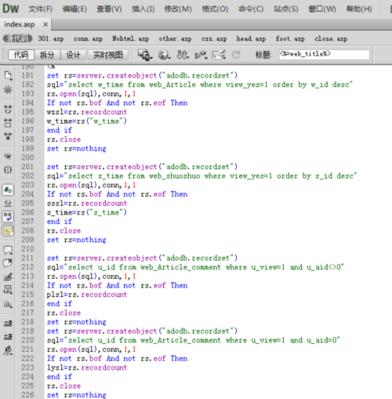The width and height of the screenshot is (392, 399).
Task: Click the 标题 title input field
Action: [x=324, y=54]
